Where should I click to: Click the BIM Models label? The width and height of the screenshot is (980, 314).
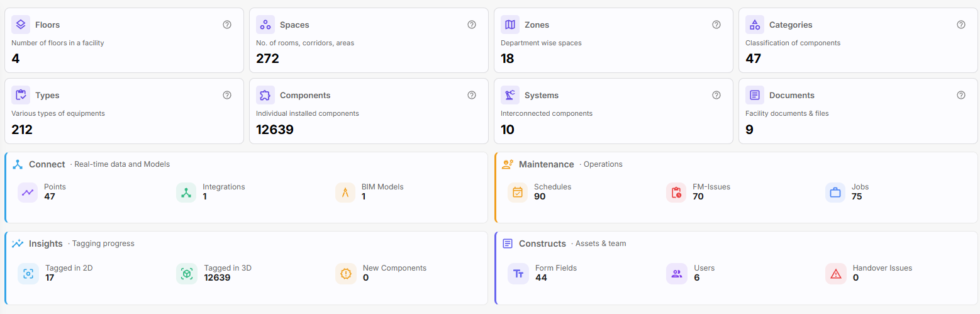coord(382,187)
